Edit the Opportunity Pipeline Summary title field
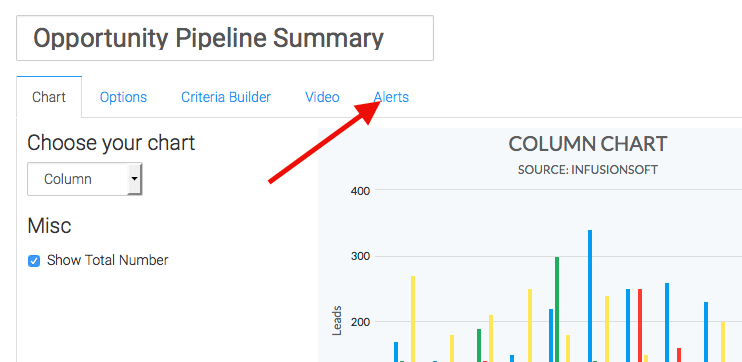The height and width of the screenshot is (362, 742). 225,38
